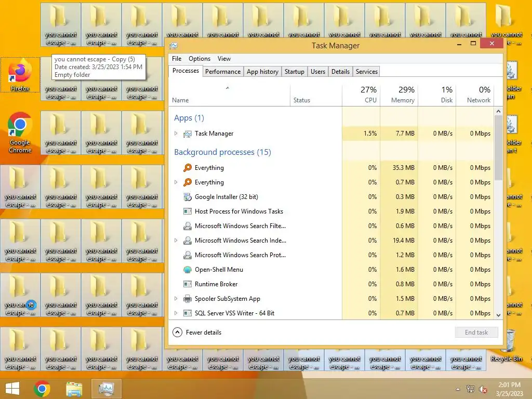The image size is (532, 399).
Task: Select the Recycle Bin desktop icon
Action: pyautogui.click(x=506, y=345)
